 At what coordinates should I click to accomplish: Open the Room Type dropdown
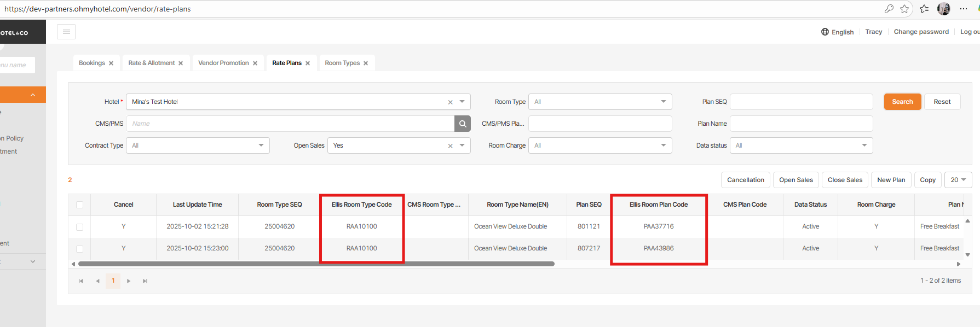[599, 102]
